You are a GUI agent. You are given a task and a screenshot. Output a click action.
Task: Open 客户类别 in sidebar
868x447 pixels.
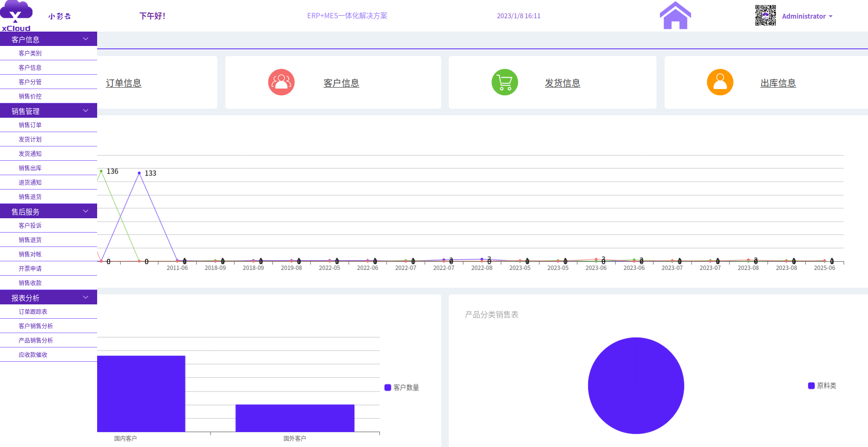(x=48, y=53)
